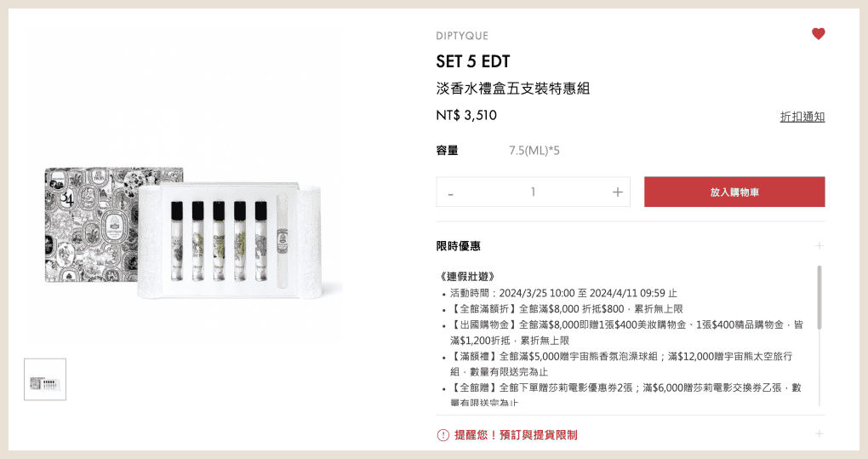This screenshot has width=868, height=459.
Task: Click the NT$ 3,510 price text
Action: [x=466, y=115]
